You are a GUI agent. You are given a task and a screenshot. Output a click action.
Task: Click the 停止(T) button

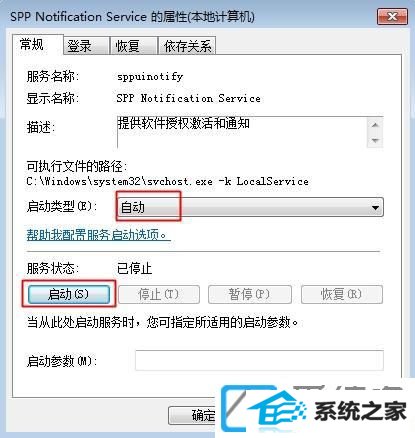click(x=159, y=294)
